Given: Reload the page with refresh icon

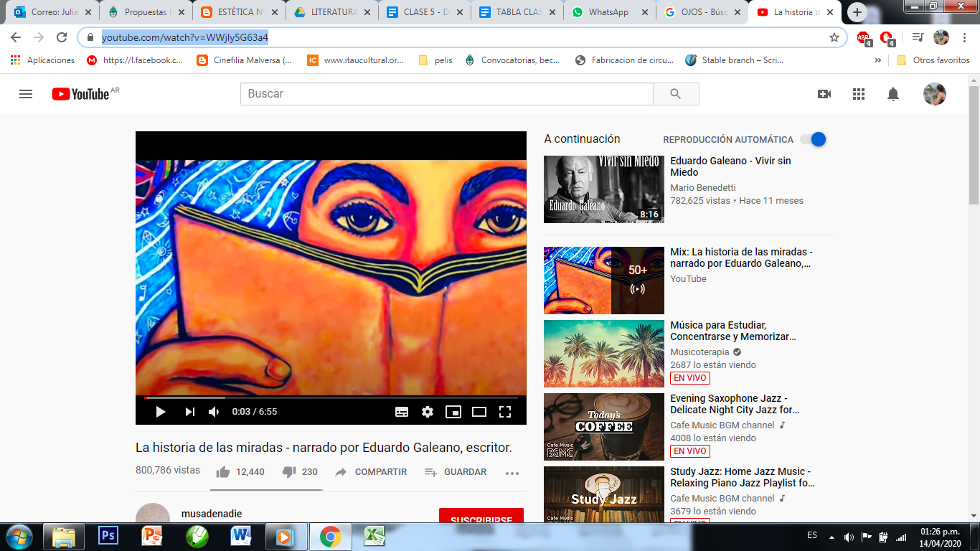Looking at the screenshot, I should coord(62,37).
